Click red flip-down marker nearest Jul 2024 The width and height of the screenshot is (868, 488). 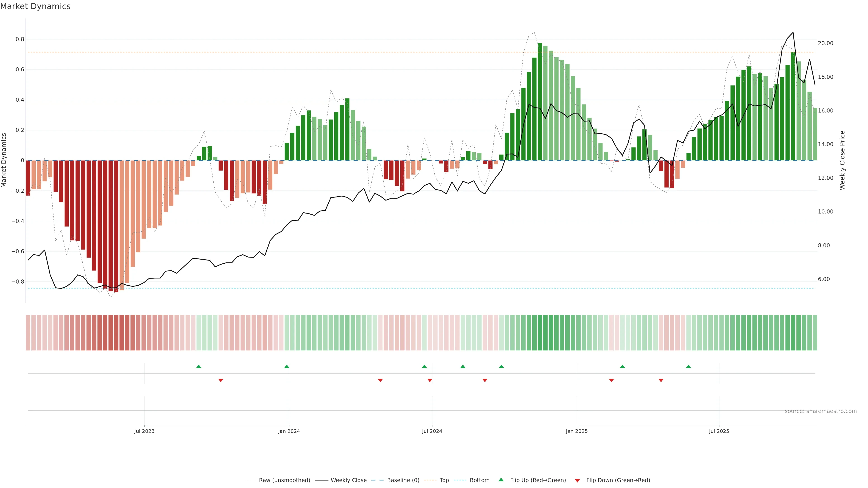point(430,380)
